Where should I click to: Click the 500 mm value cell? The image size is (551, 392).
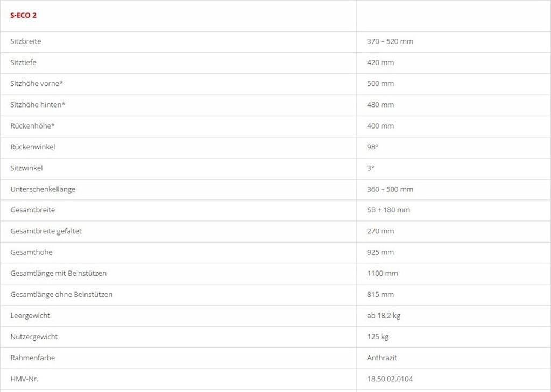pyautogui.click(x=380, y=83)
